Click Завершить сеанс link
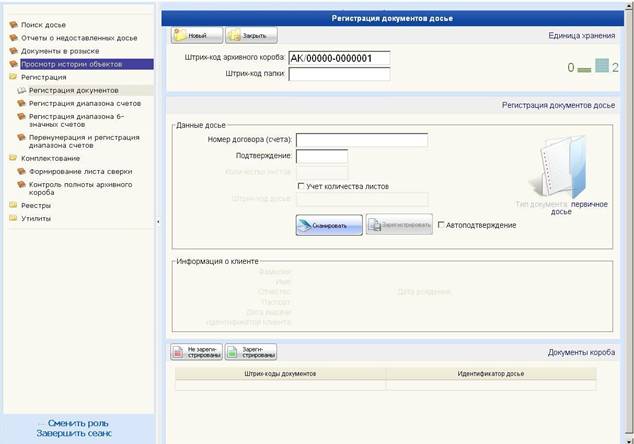 point(74,433)
